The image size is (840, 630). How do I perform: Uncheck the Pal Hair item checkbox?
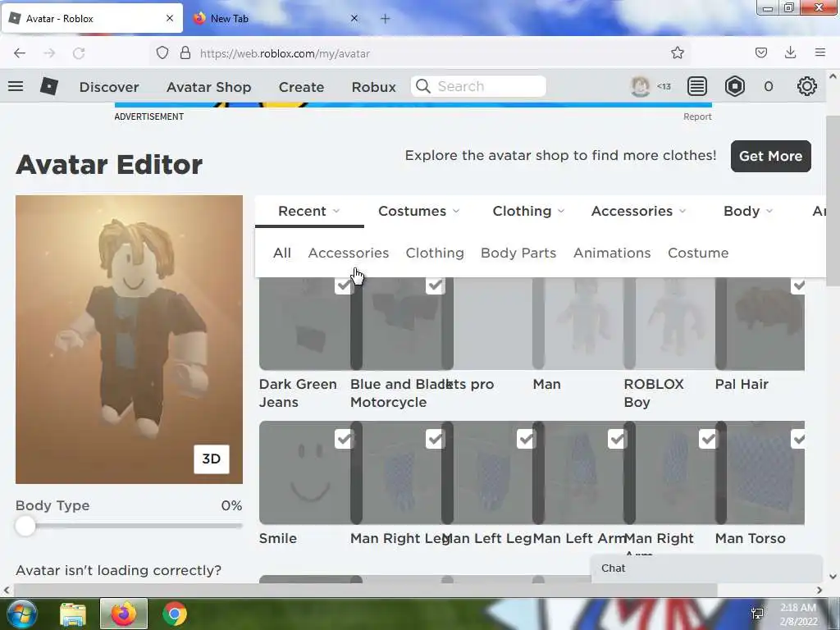coord(797,285)
